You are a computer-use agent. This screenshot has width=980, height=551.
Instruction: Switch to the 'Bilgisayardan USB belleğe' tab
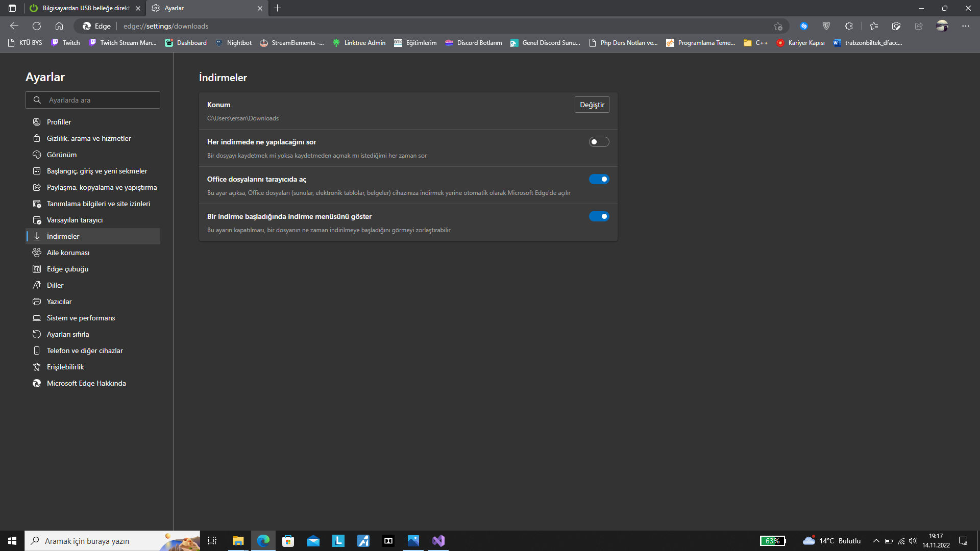[x=84, y=8]
